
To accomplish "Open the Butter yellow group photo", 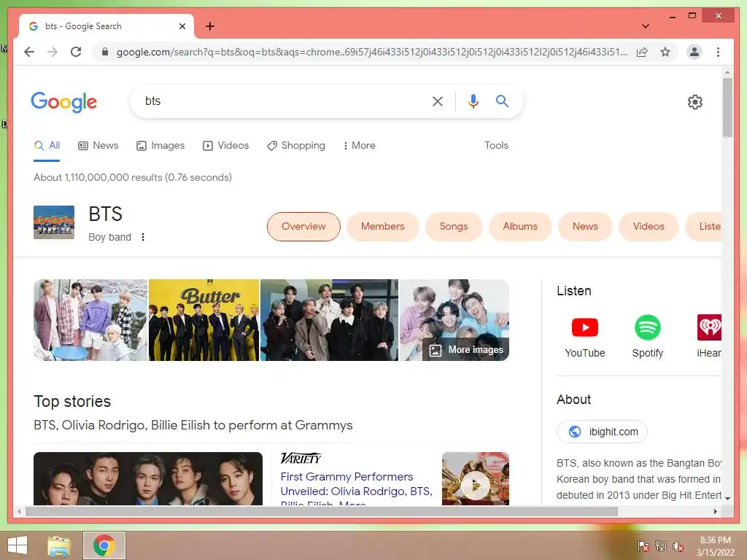I will coord(204,320).
